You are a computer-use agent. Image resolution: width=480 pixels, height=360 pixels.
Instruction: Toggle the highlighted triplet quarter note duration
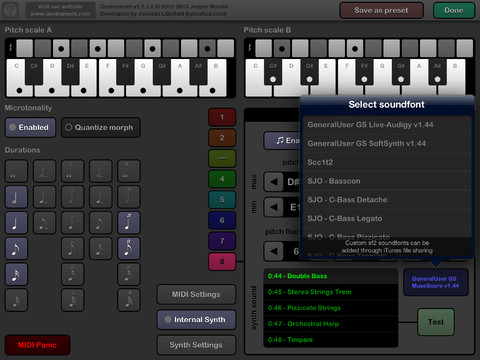click(x=129, y=222)
